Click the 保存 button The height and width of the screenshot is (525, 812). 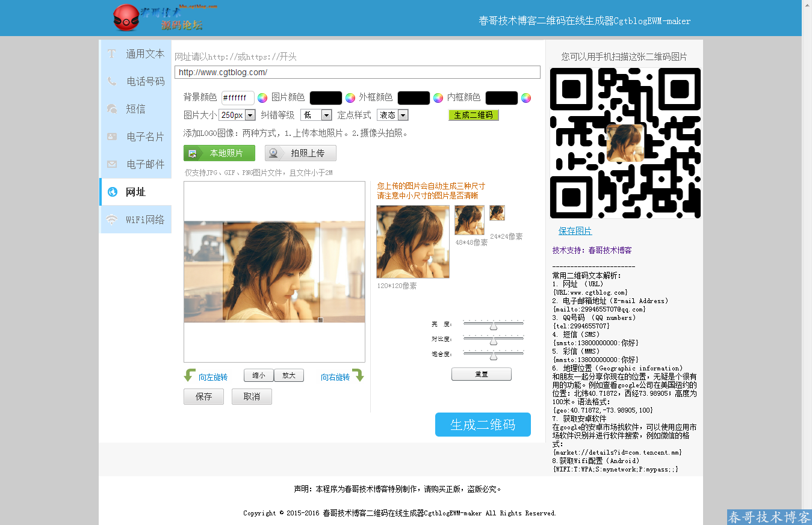(x=203, y=396)
